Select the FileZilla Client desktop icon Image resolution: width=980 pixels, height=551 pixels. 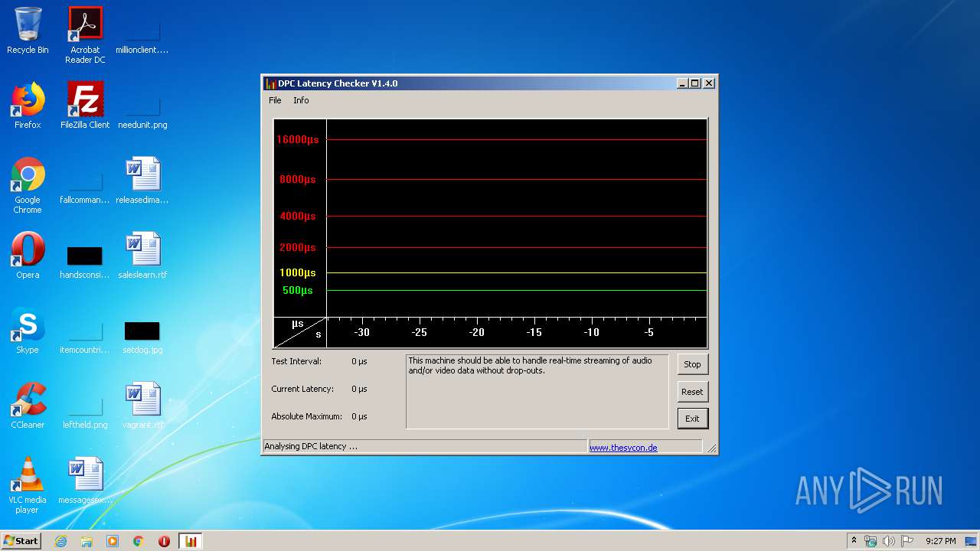[85, 106]
